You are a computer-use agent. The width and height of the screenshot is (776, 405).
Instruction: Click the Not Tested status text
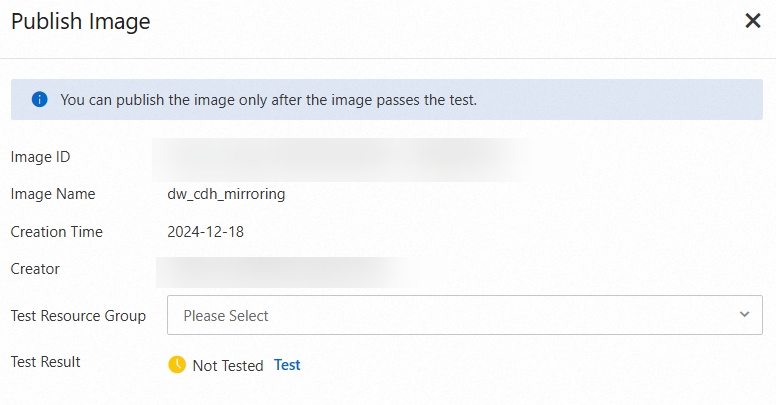pyautogui.click(x=228, y=366)
